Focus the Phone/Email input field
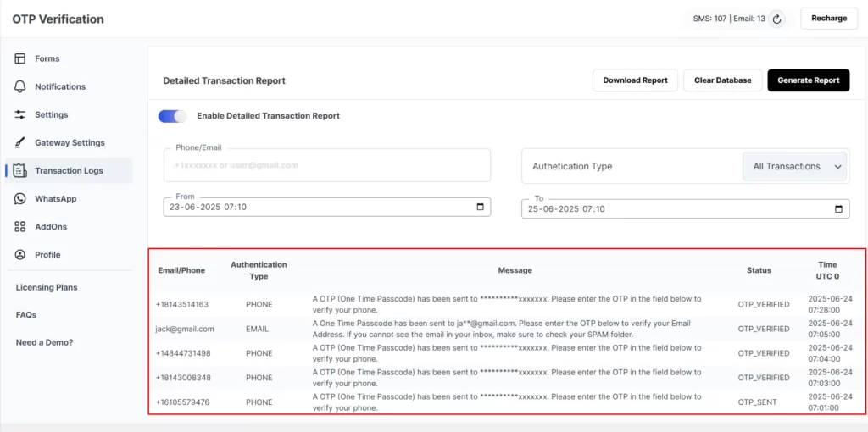Screen dimensions: 868x432 pyautogui.click(x=326, y=165)
